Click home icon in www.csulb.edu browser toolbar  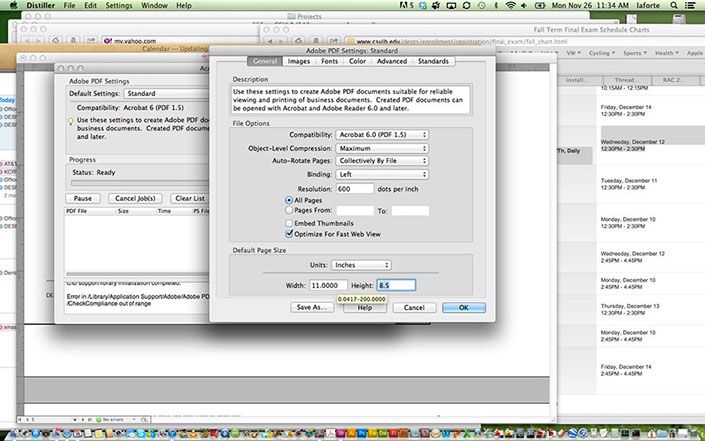click(x=298, y=41)
